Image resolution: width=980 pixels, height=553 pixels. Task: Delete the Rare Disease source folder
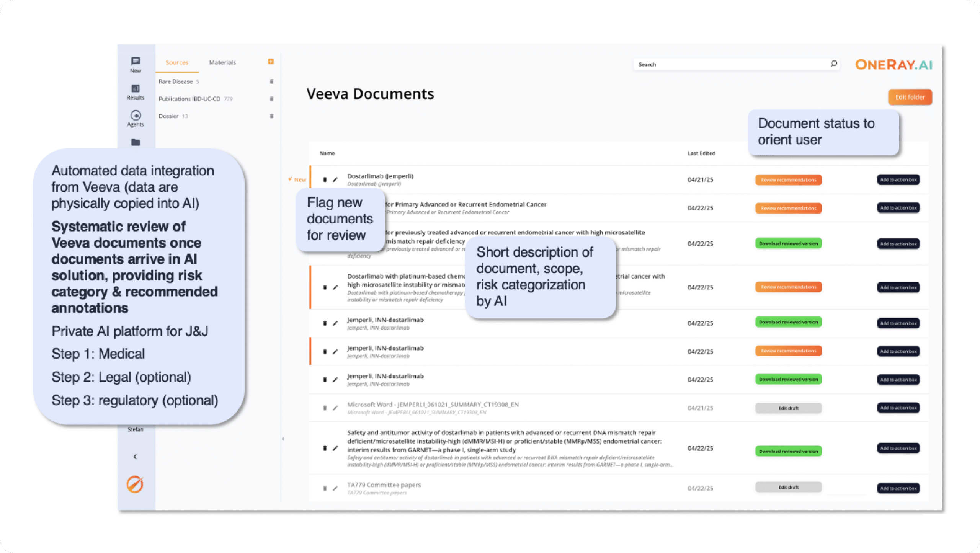pyautogui.click(x=271, y=82)
